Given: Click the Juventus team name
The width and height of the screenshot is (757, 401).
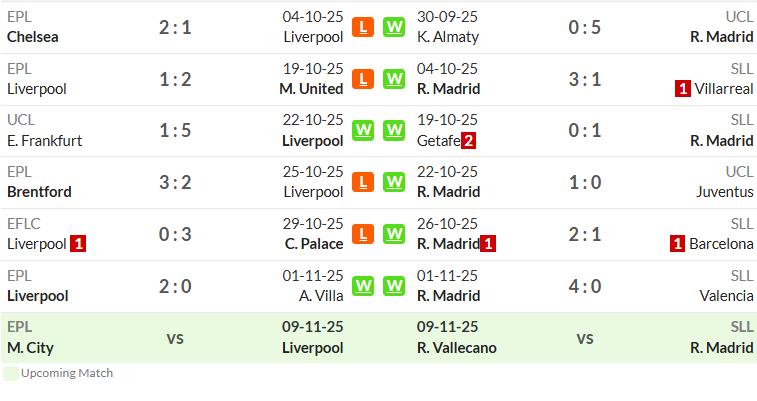Looking at the screenshot, I should pyautogui.click(x=725, y=192).
